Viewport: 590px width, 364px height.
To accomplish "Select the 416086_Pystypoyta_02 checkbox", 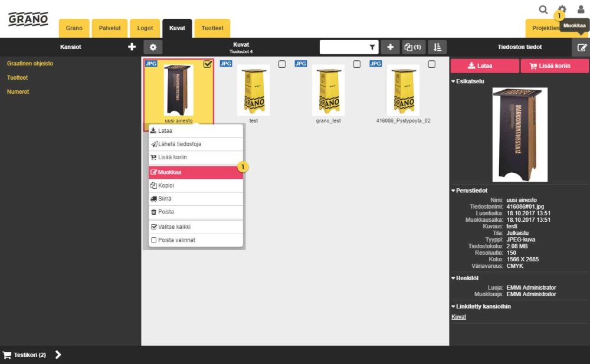I will (x=432, y=64).
